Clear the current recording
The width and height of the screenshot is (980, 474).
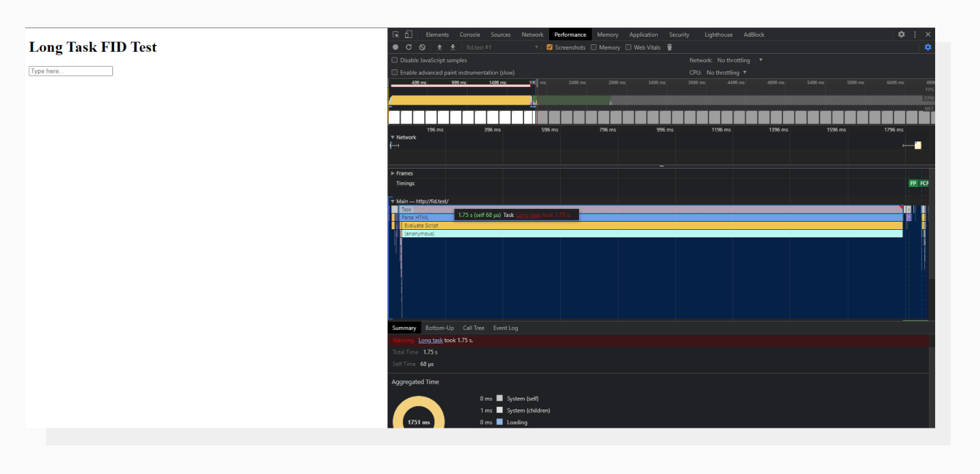tap(422, 47)
